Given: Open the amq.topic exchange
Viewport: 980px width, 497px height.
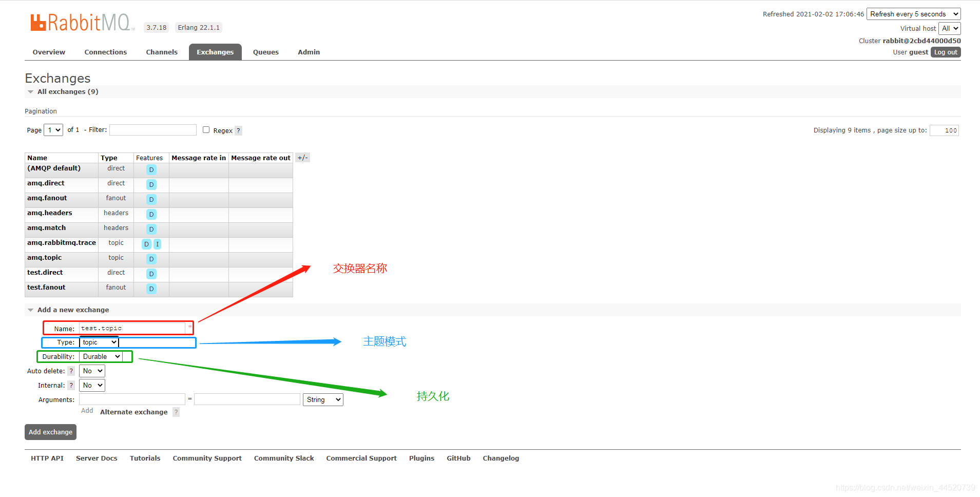Looking at the screenshot, I should (x=45, y=258).
